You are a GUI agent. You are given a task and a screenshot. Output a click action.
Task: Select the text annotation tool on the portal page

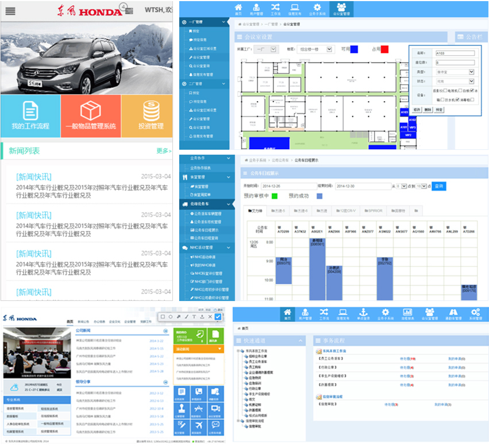pos(194,316)
